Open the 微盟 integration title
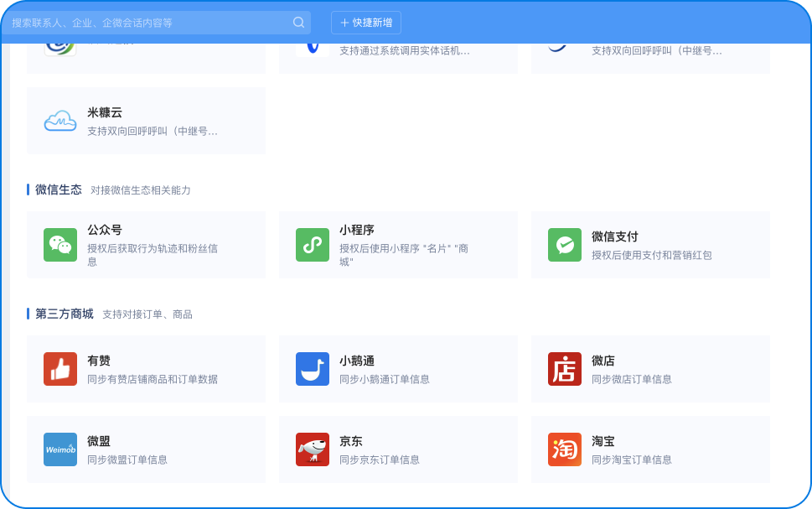The width and height of the screenshot is (812, 509). pos(99,441)
